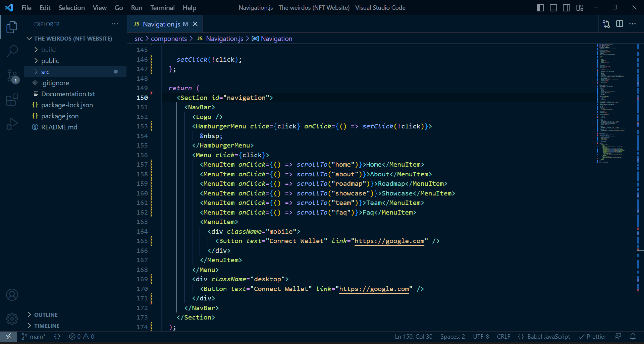Open Source Control view showing one pending change
This screenshot has width=644, height=344.
tap(12, 75)
